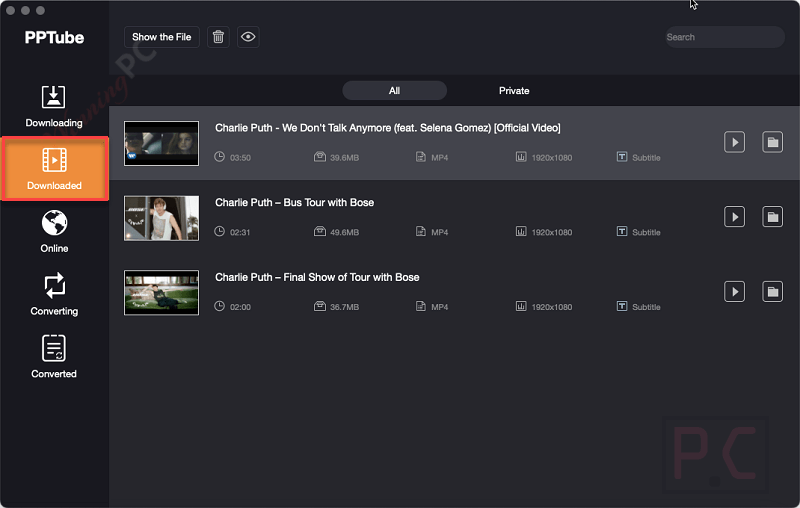
Task: Toggle private mode eye icon
Action: click(248, 37)
